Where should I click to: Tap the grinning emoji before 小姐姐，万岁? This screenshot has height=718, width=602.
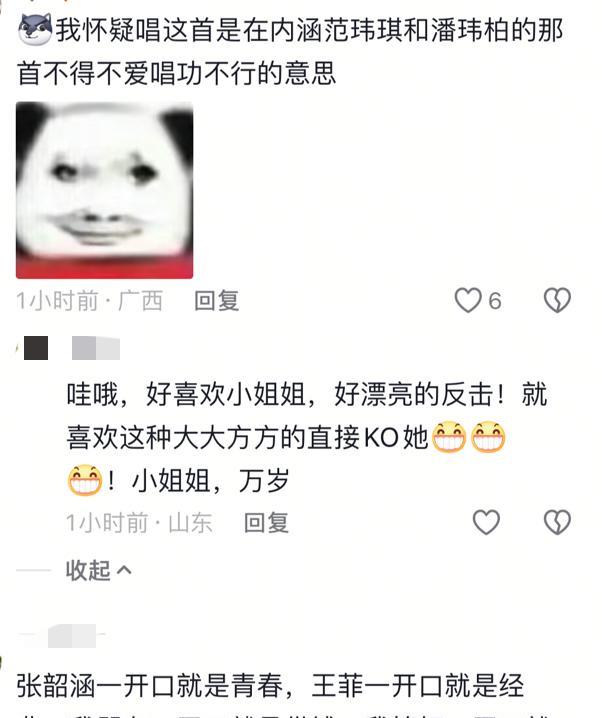85,480
